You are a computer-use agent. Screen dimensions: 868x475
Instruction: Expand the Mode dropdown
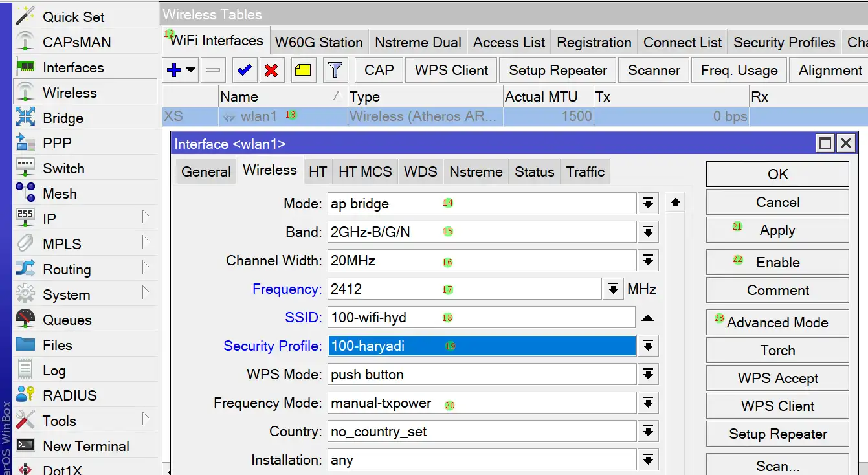pyautogui.click(x=647, y=204)
